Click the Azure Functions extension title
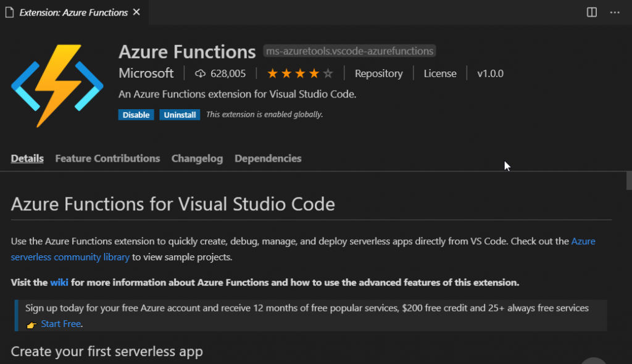Viewport: 632px width, 364px height. click(x=187, y=52)
